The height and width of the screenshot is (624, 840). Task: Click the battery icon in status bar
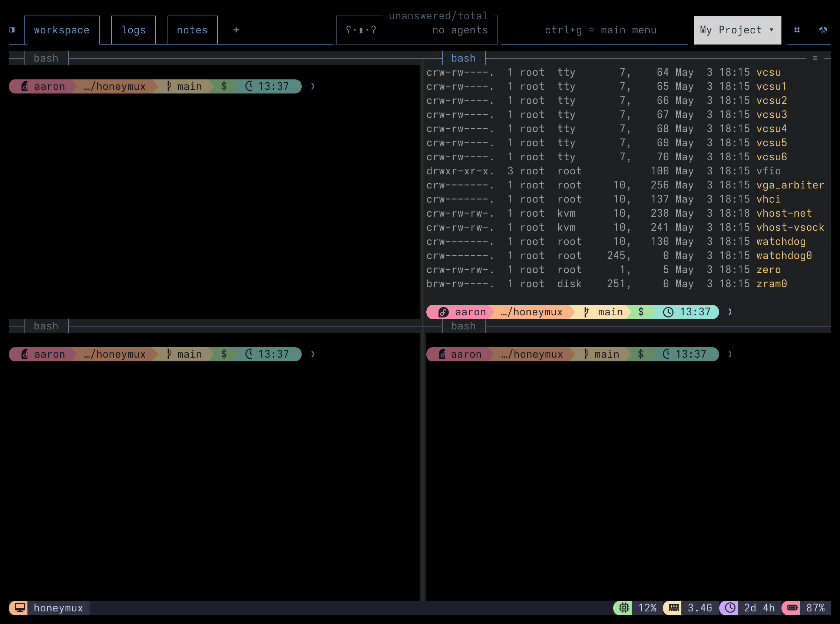tap(792, 608)
